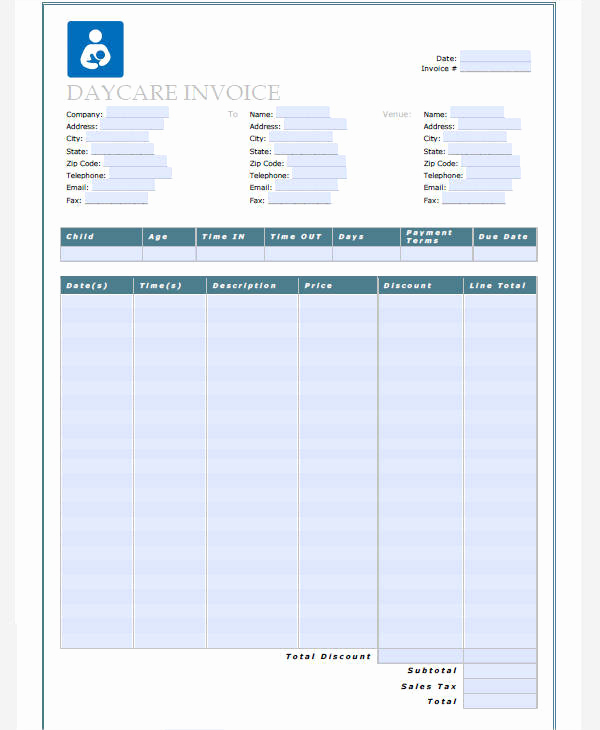Screen dimensions: 600x730
Task: Click the cell under Due Date header
Action: coord(506,253)
